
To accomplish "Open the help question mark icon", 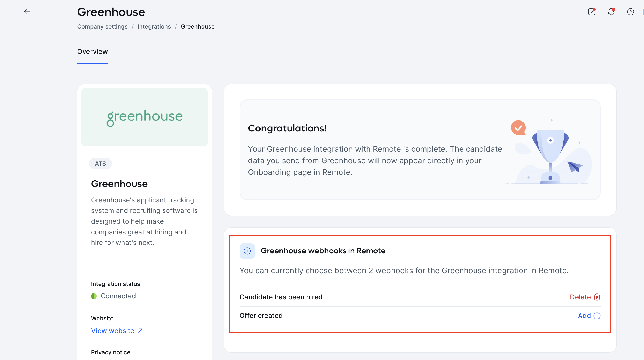I will (631, 12).
